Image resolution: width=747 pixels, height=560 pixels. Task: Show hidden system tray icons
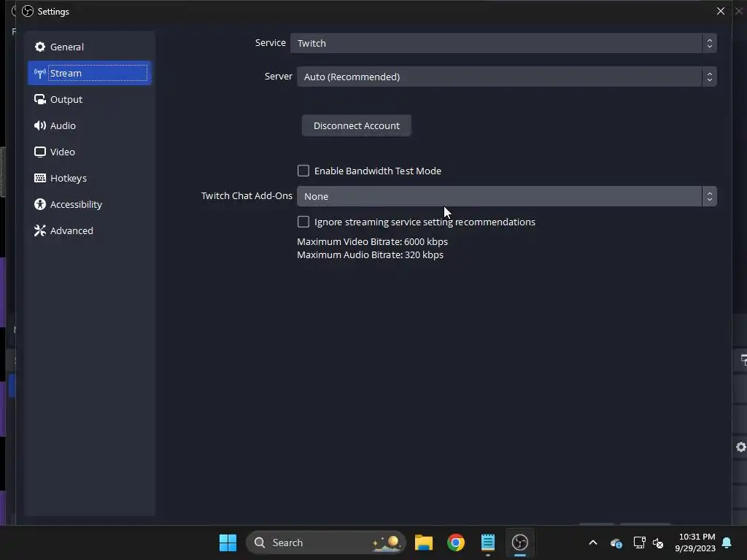tap(593, 542)
